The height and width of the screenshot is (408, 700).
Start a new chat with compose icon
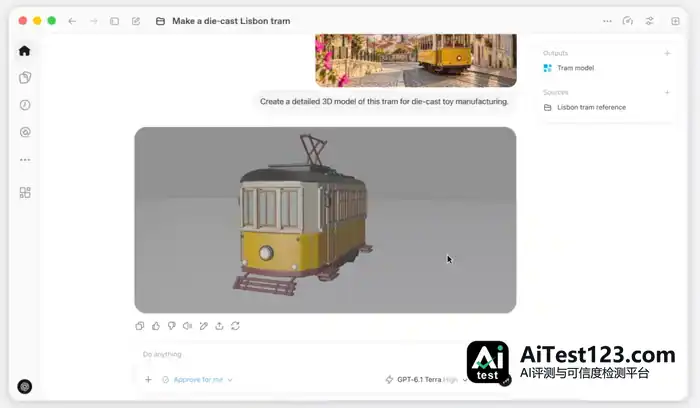click(x=136, y=21)
